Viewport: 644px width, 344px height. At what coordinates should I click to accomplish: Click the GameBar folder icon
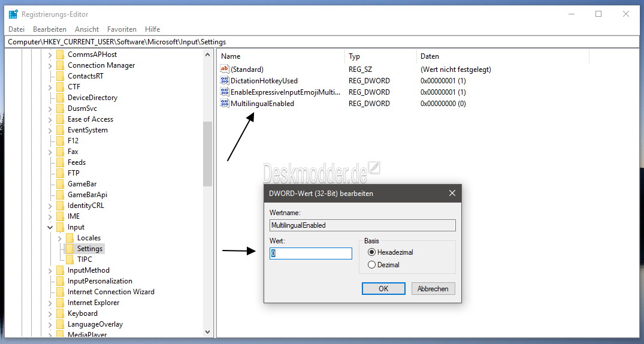(x=61, y=184)
